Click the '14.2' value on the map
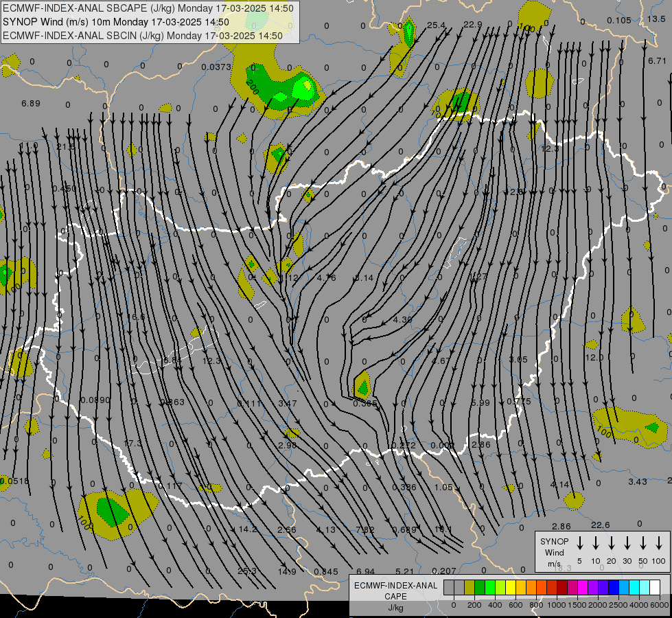Image resolution: width=672 pixels, height=618 pixels. coord(248,529)
